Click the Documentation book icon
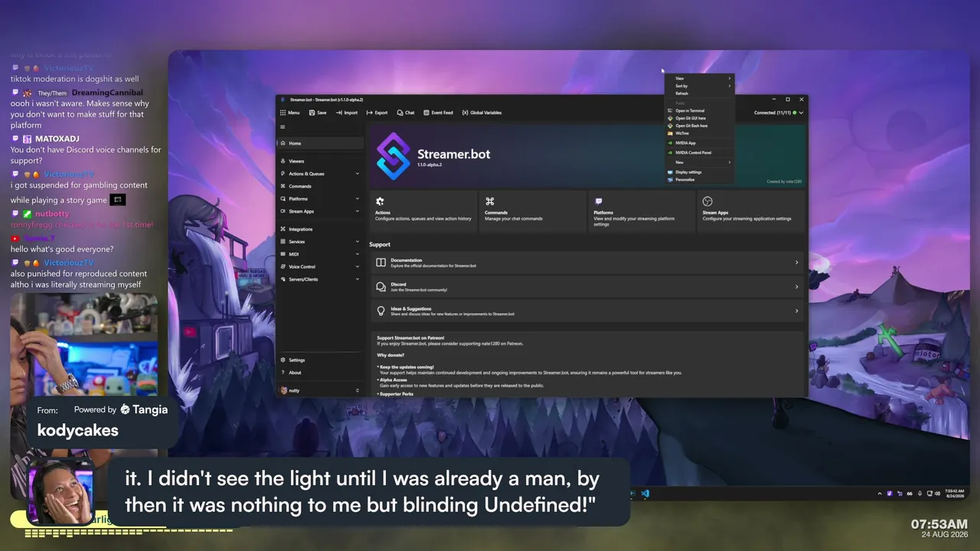 (381, 262)
